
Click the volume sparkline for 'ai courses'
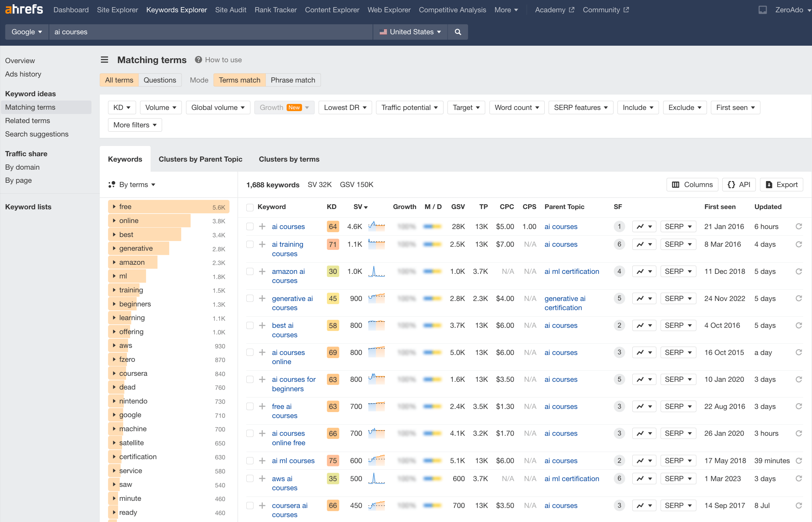(x=376, y=226)
